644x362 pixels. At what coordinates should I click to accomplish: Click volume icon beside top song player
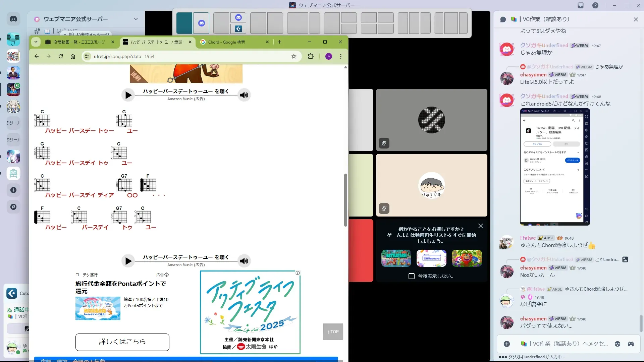tap(244, 95)
